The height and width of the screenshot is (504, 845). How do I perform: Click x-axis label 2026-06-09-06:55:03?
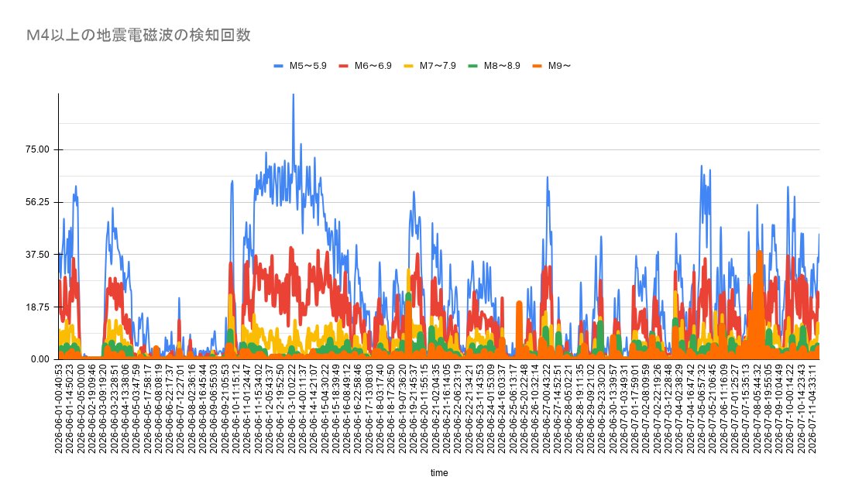click(214, 409)
